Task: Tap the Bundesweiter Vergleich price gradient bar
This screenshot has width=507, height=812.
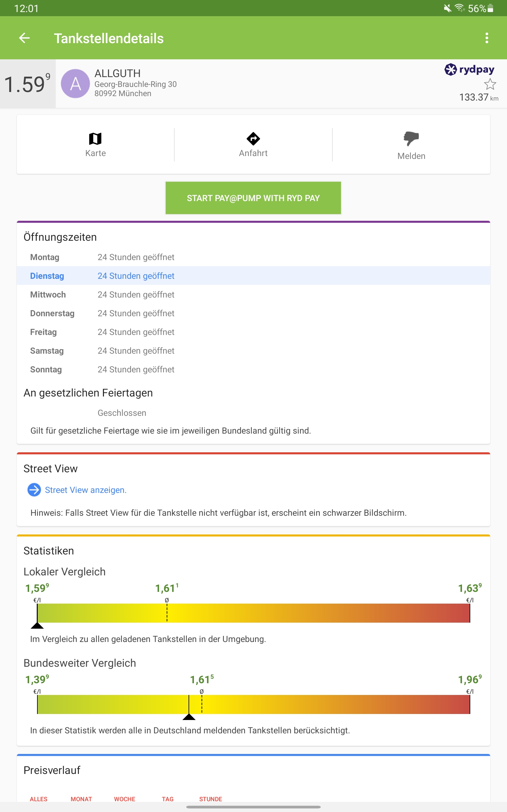Action: [253, 704]
